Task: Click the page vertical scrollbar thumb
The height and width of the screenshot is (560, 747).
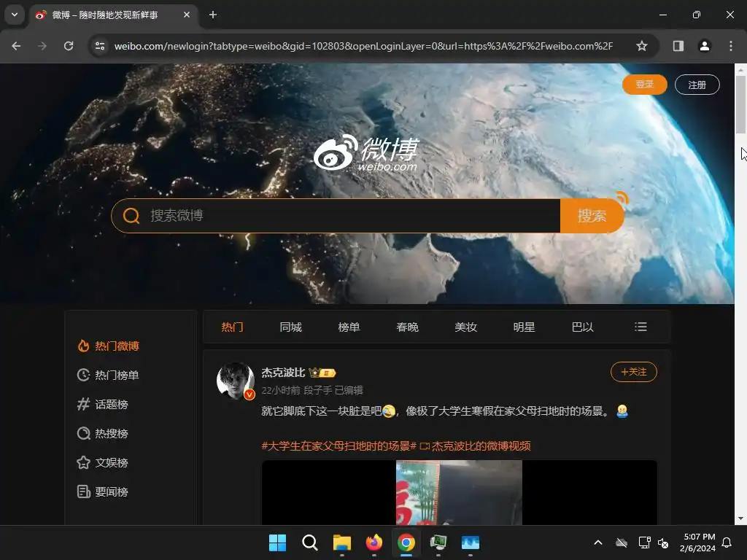Action: pos(740,104)
